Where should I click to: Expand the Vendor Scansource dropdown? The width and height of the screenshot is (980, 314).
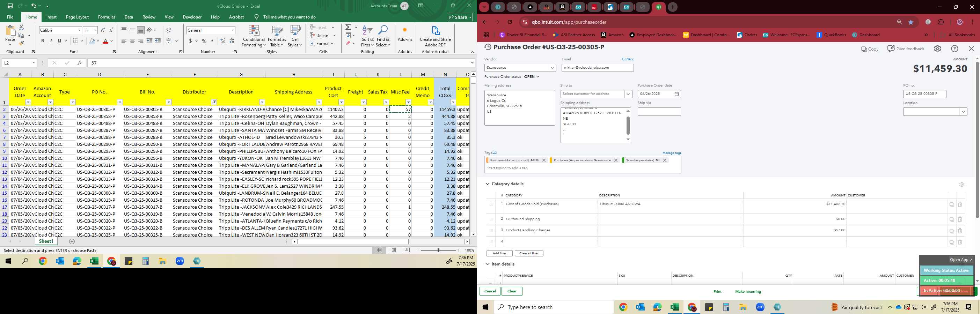(x=552, y=68)
